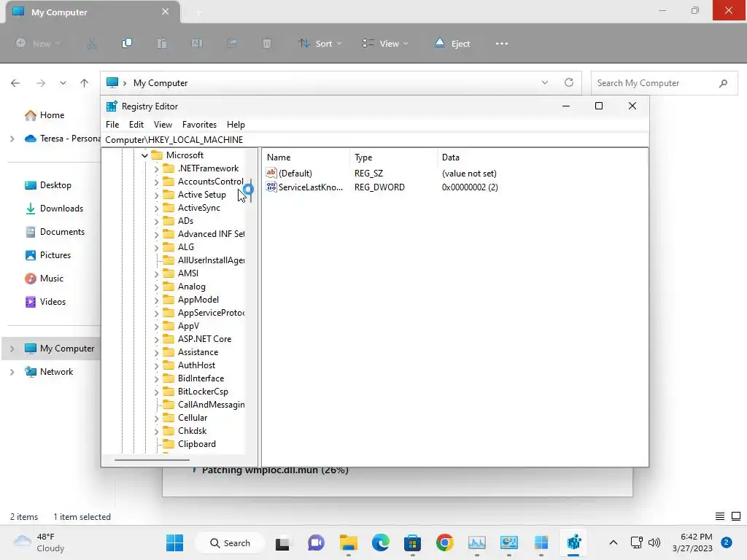Click the Search My Computer field
The height and width of the screenshot is (560, 747).
pos(664,83)
